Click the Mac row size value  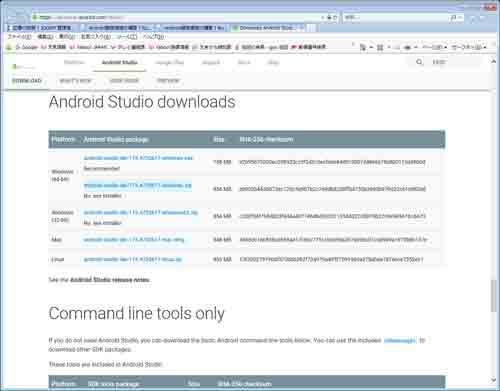pos(222,240)
